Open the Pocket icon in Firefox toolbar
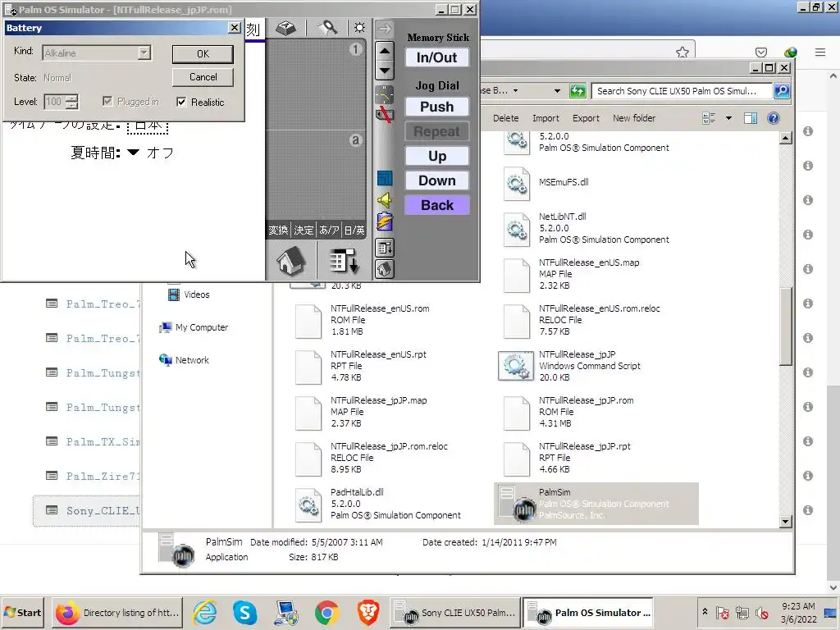 click(x=760, y=52)
